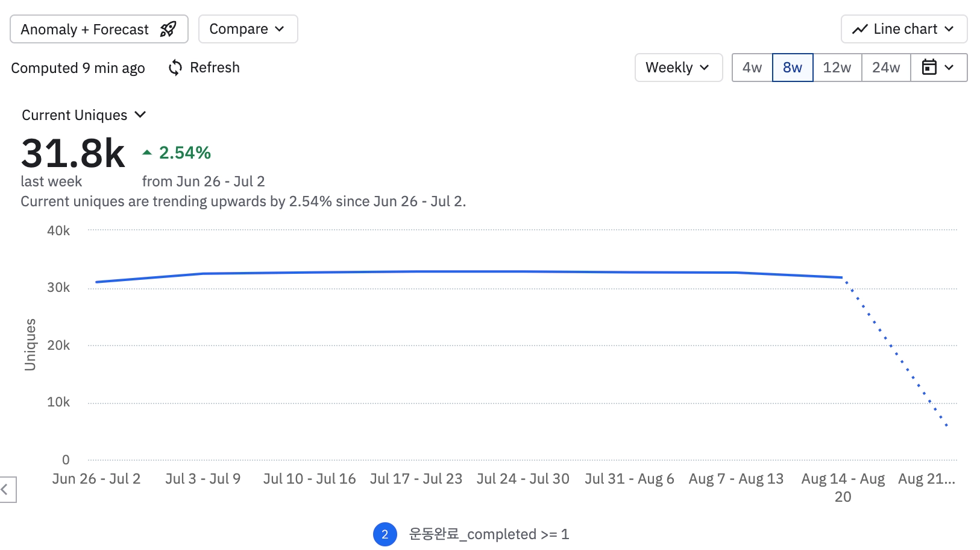This screenshot has width=980, height=550.
Task: Open the calendar date picker icon
Action: coord(929,67)
